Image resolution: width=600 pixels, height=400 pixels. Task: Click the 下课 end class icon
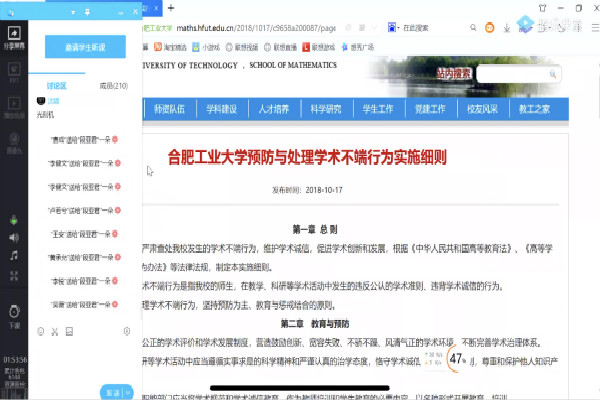click(14, 315)
